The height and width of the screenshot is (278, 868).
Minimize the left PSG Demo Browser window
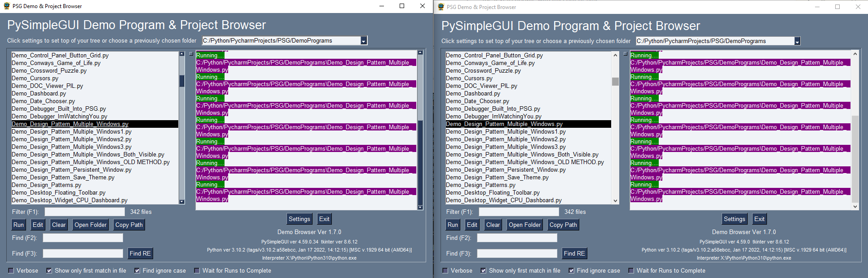[382, 6]
